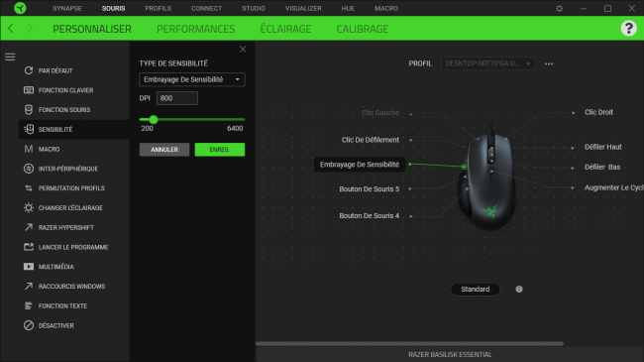Select the Désactiver disable icon

click(x=29, y=325)
